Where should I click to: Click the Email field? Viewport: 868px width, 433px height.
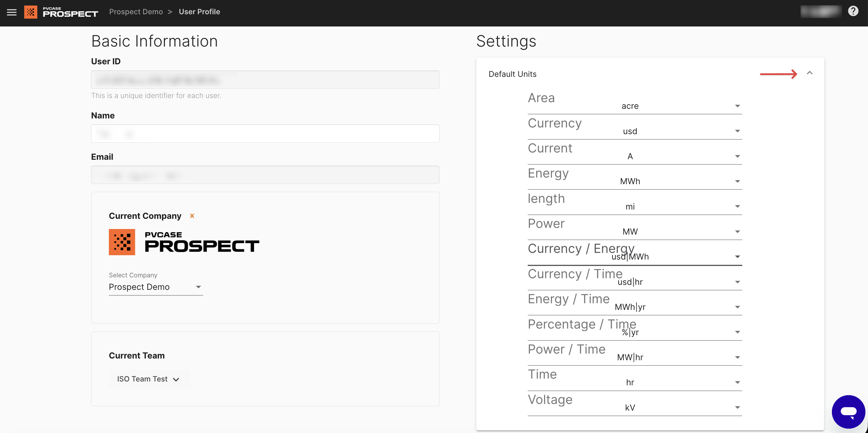[x=265, y=175]
